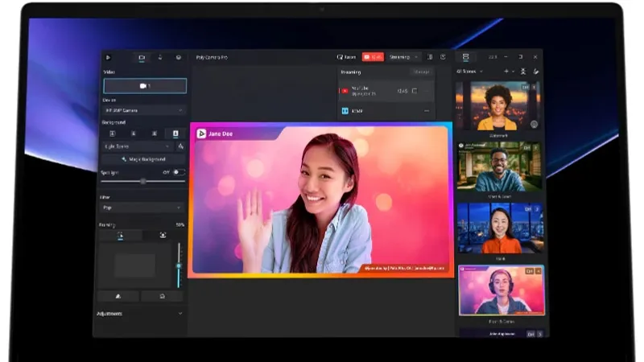Viewport: 644px width, 362px height.
Task: Open the video camera tab icon
Action: pos(141,57)
